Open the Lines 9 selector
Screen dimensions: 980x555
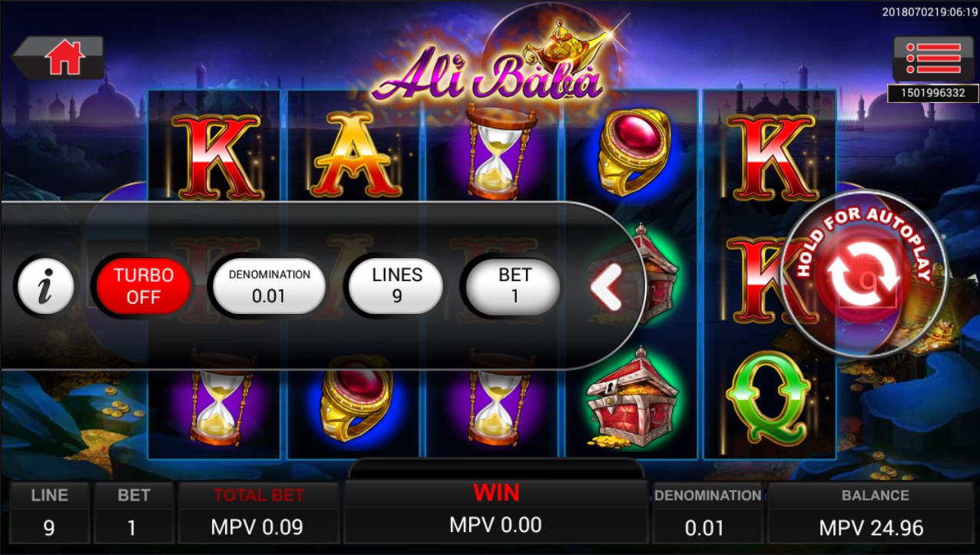397,286
